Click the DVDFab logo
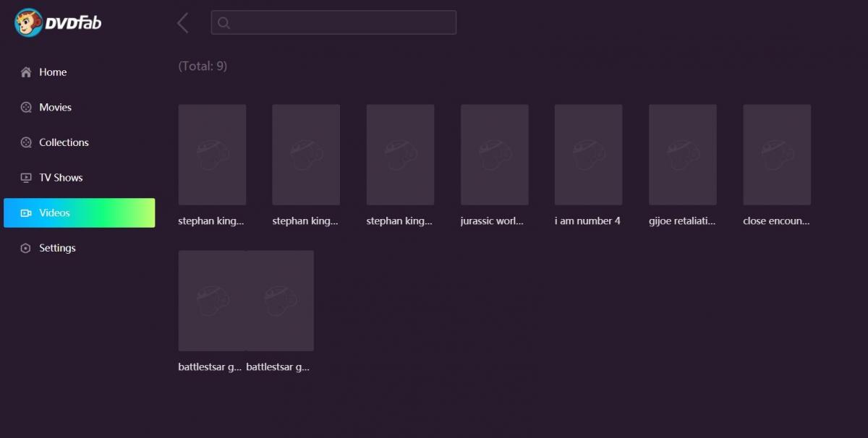Viewport: 868px width, 438px height. [58, 22]
